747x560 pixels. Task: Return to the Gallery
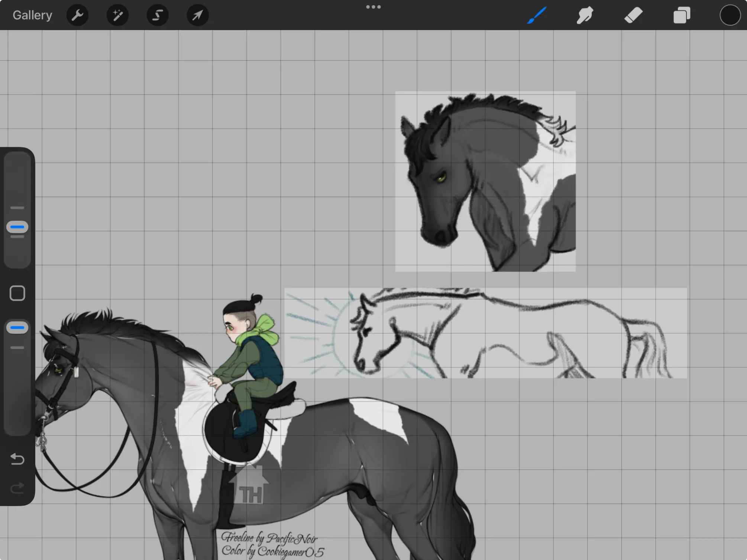coord(32,15)
